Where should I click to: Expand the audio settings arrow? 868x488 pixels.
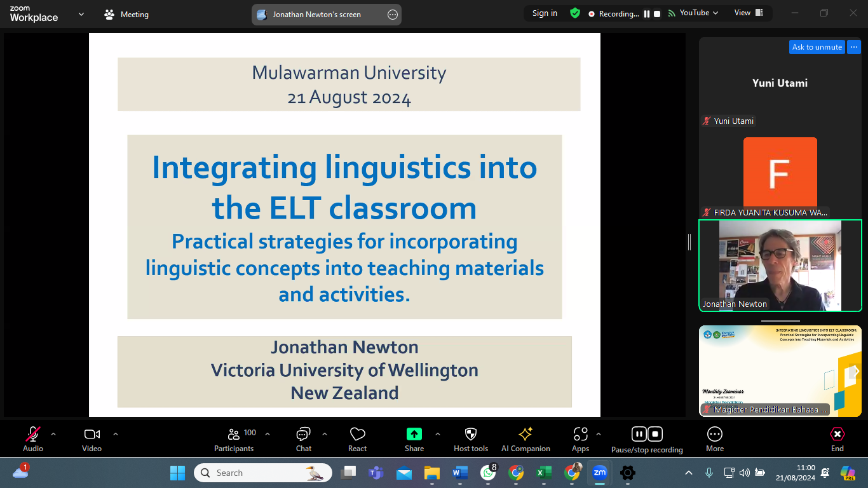(53, 434)
